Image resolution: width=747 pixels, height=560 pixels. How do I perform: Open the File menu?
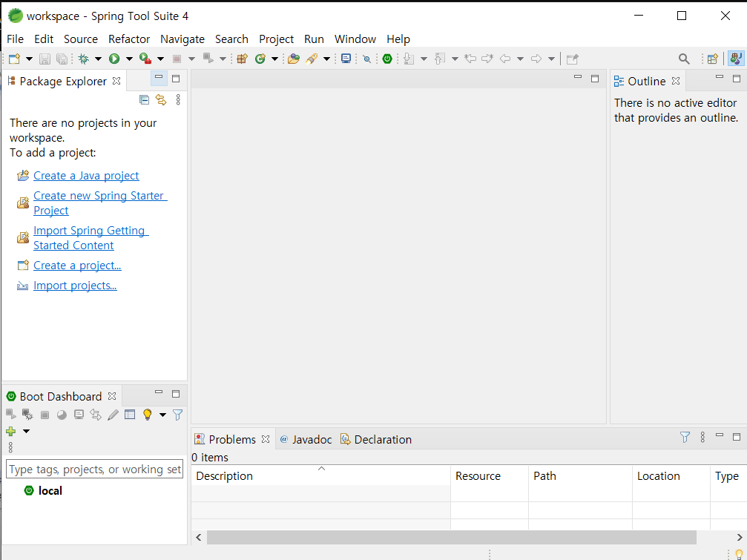16,39
